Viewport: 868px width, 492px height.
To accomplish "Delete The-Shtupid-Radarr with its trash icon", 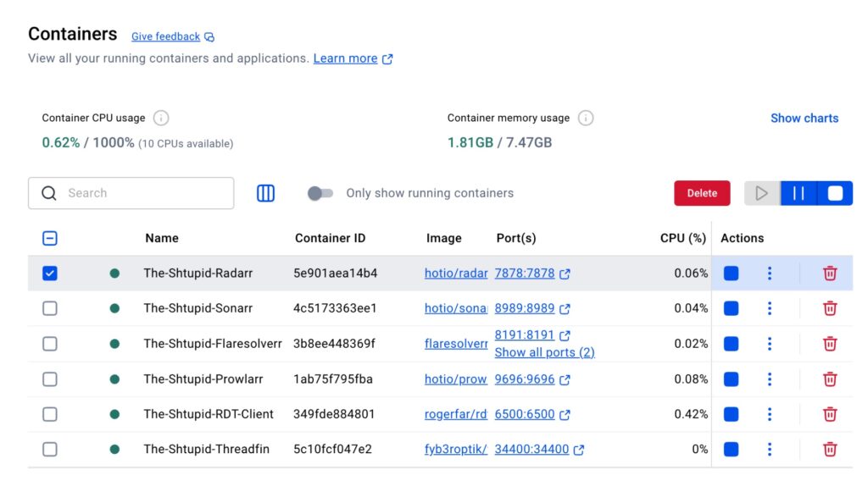I will [x=830, y=273].
